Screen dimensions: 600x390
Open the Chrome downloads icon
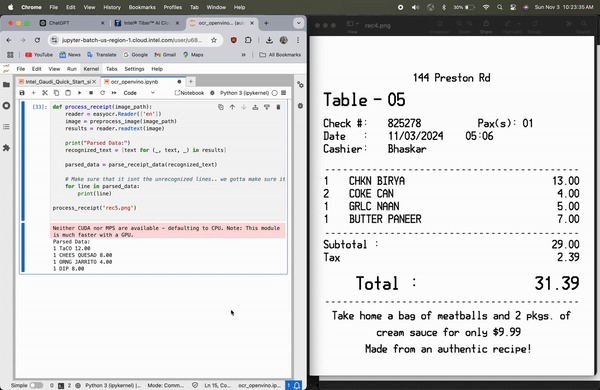coord(269,40)
